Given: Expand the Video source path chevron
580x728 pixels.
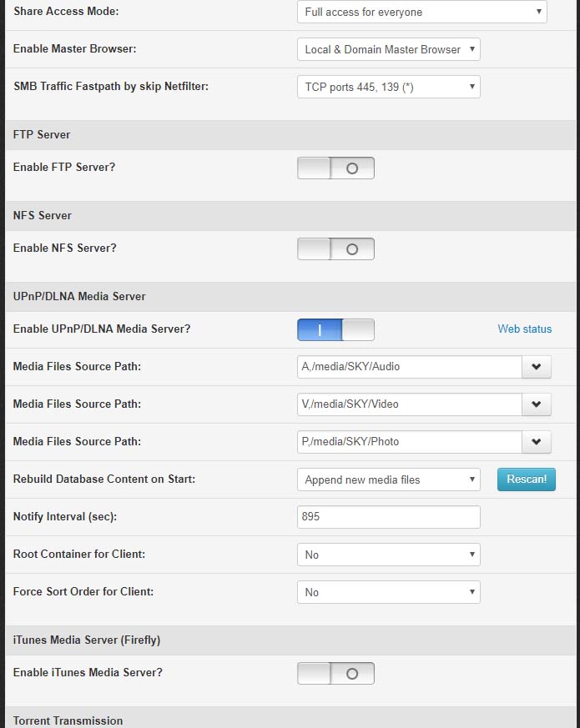Looking at the screenshot, I should (537, 404).
